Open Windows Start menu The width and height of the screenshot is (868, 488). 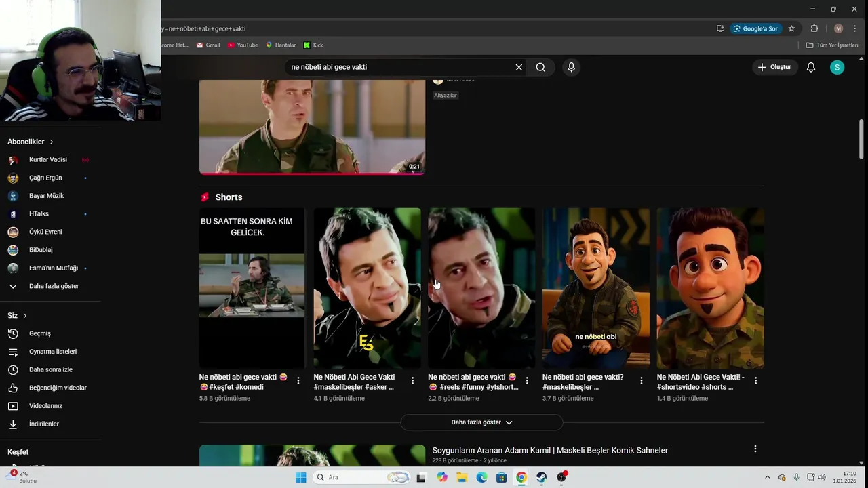pyautogui.click(x=300, y=477)
